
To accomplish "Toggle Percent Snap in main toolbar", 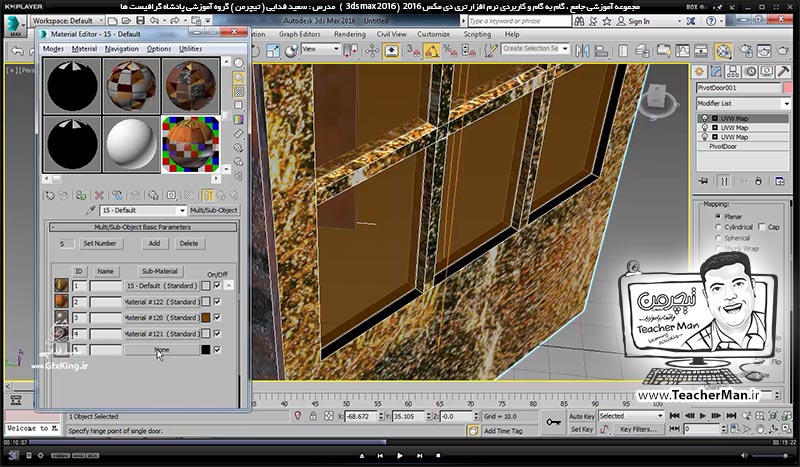I will tap(449, 51).
